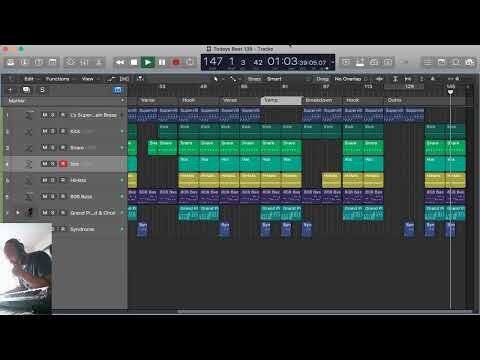This screenshot has height=360, width=480.
Task: Open the LCD display mode dropdown arrow
Action: [332, 62]
